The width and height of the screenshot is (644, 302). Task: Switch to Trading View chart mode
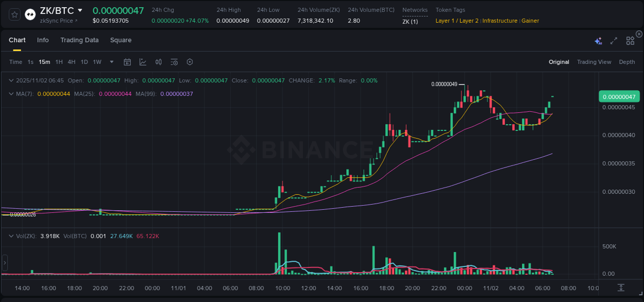coord(594,62)
